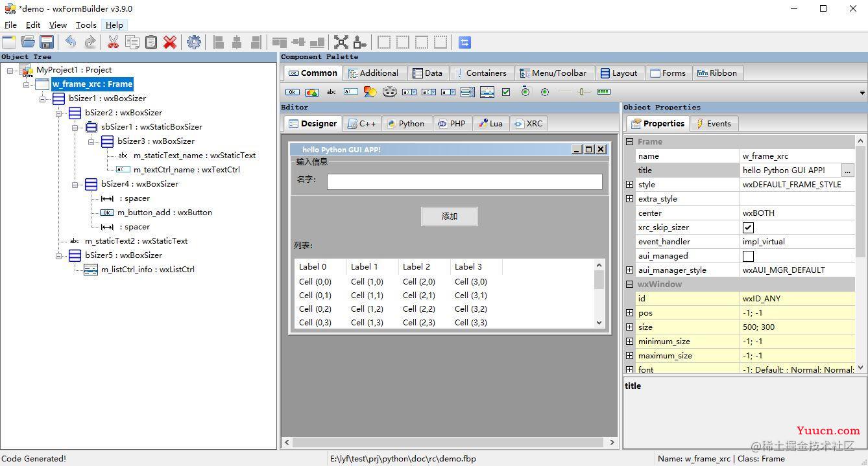Add a wxListCtrl from the palette

487,92
